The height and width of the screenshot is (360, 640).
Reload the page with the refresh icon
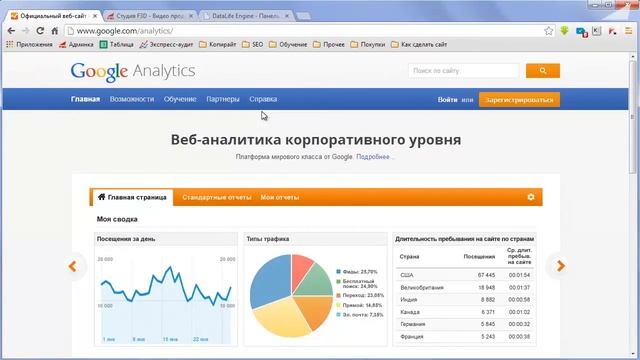pos(40,31)
